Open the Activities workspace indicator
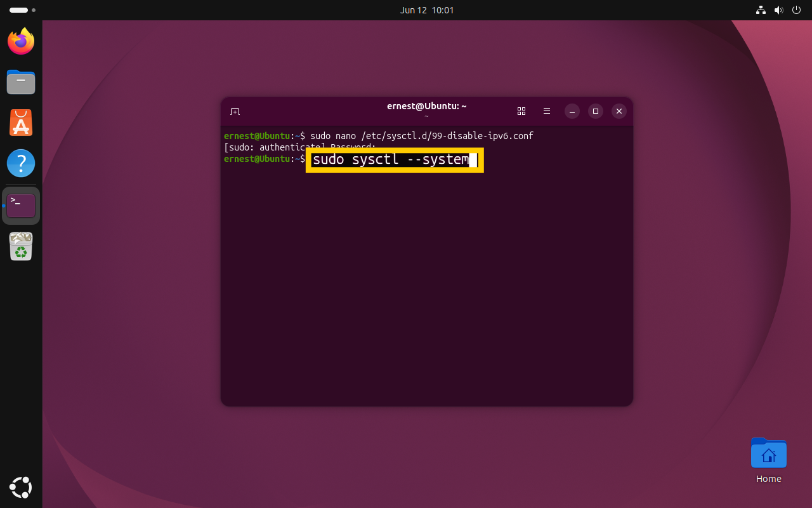 pos(22,10)
